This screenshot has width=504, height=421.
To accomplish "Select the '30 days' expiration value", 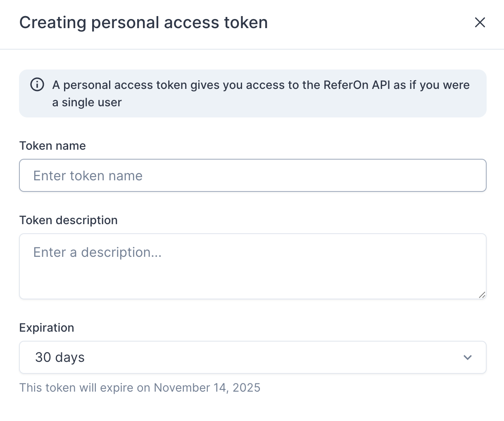I will tap(60, 357).
